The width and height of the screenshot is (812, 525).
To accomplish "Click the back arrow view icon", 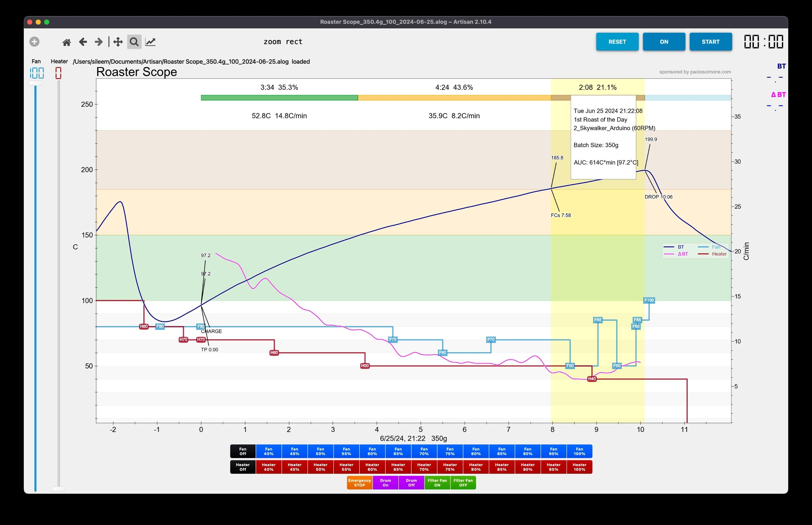I will click(x=83, y=42).
